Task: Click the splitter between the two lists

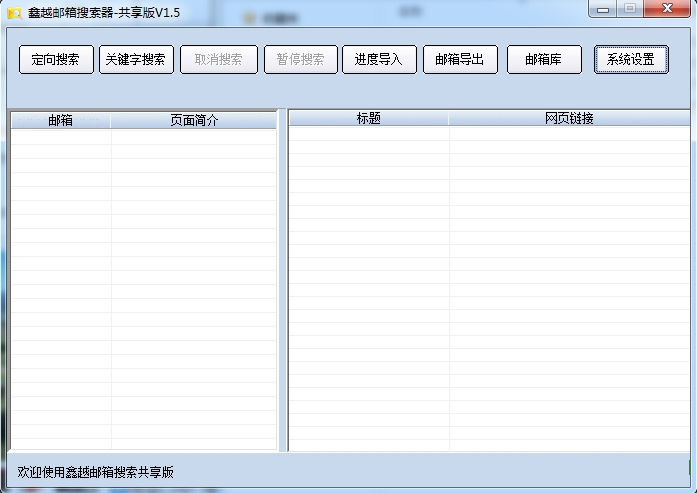Action: 283,280
